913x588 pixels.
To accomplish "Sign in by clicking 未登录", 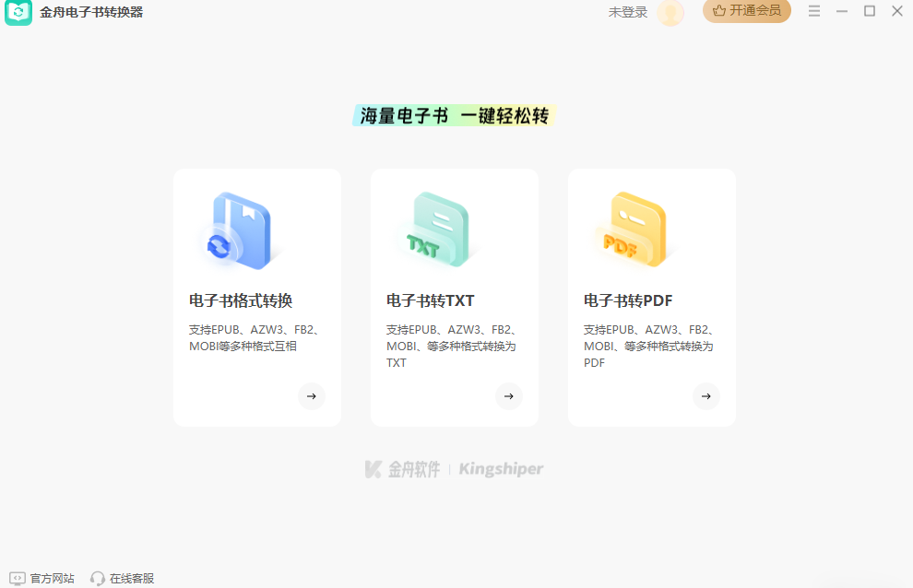I will [x=627, y=13].
